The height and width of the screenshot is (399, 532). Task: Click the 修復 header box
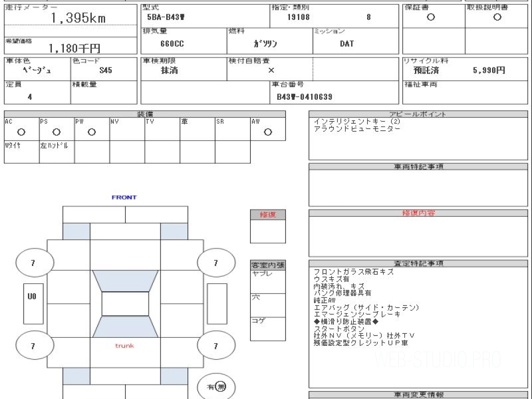(x=268, y=215)
